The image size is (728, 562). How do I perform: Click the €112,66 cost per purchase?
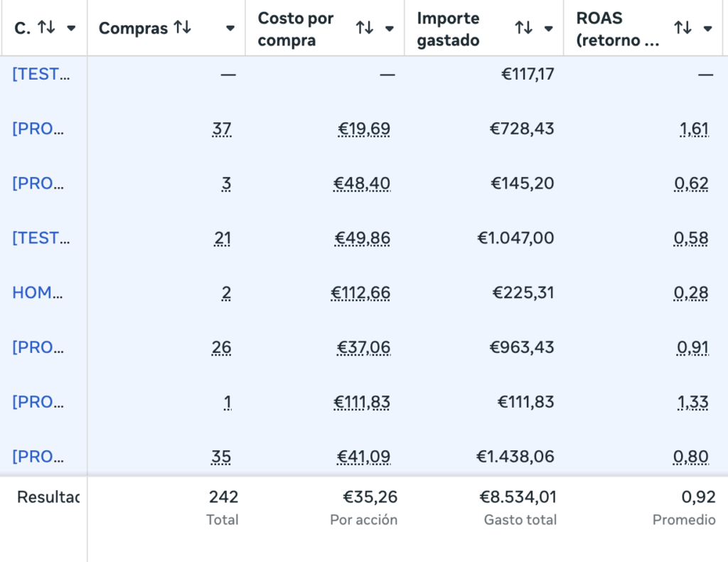click(x=360, y=292)
